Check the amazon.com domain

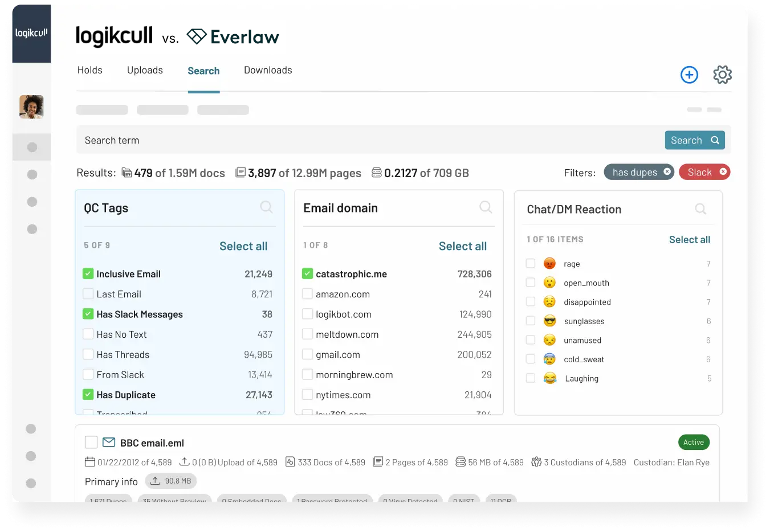tap(307, 294)
